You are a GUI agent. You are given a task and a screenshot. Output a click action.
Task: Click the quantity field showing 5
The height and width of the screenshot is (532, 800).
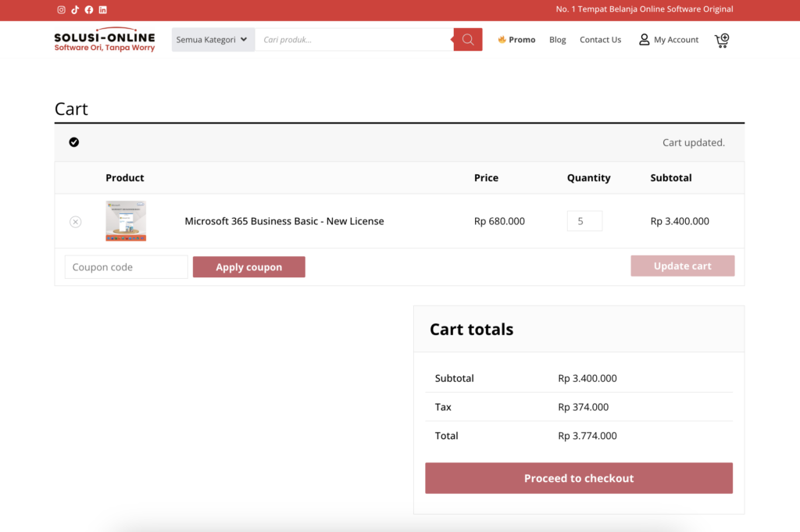[x=584, y=221]
